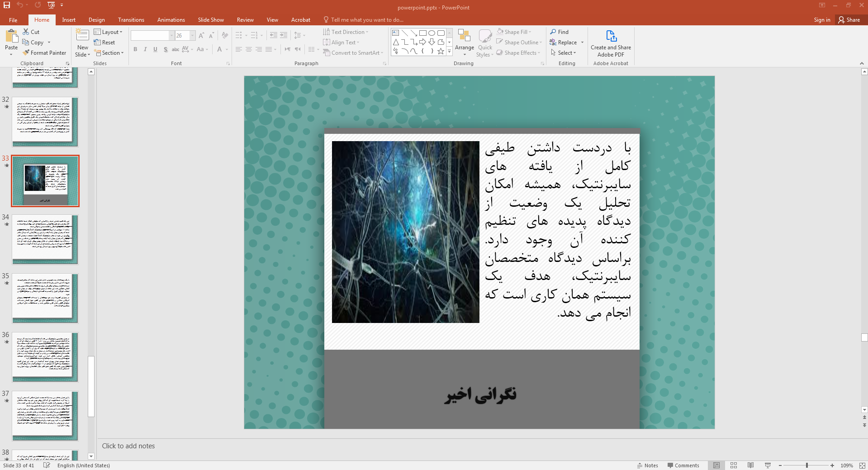Click the Comments button in status bar

click(683, 465)
